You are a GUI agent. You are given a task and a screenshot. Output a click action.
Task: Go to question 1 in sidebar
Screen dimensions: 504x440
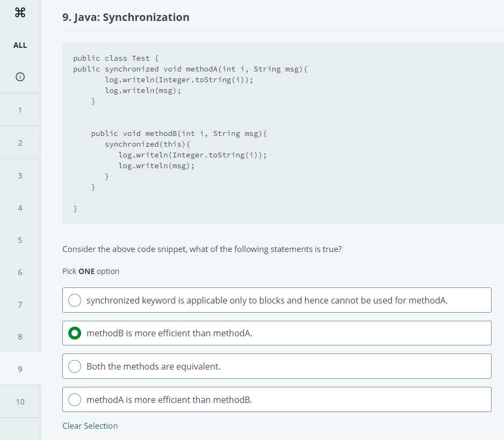tap(20, 110)
